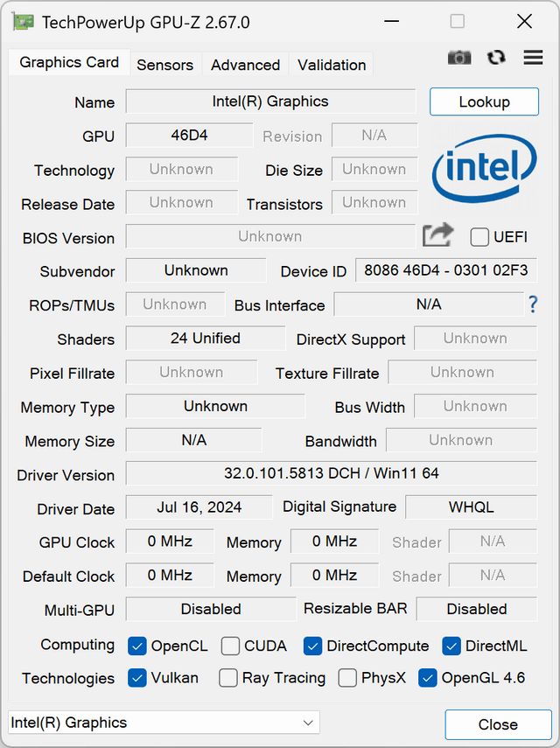Open the Advanced tab
Screen dimensions: 560x748
(245, 65)
